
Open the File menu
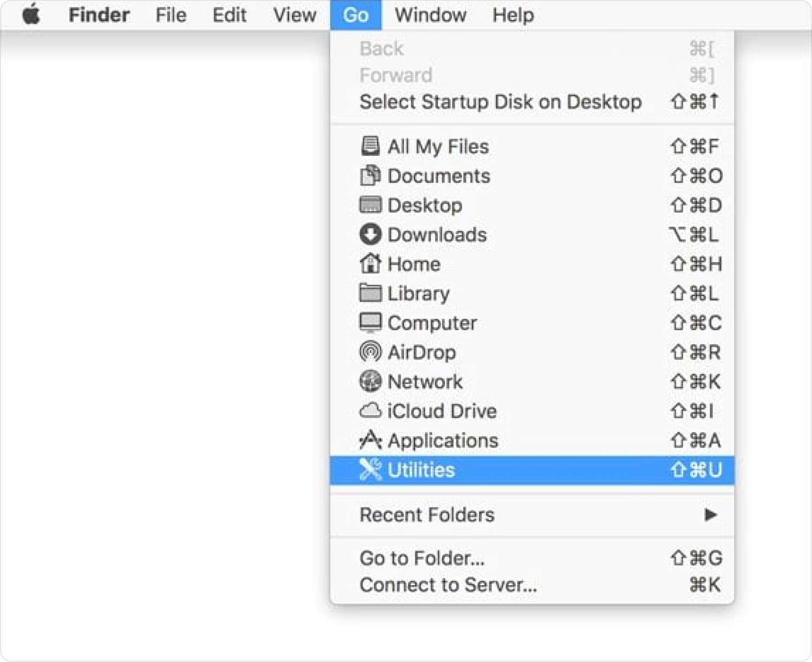[x=171, y=15]
